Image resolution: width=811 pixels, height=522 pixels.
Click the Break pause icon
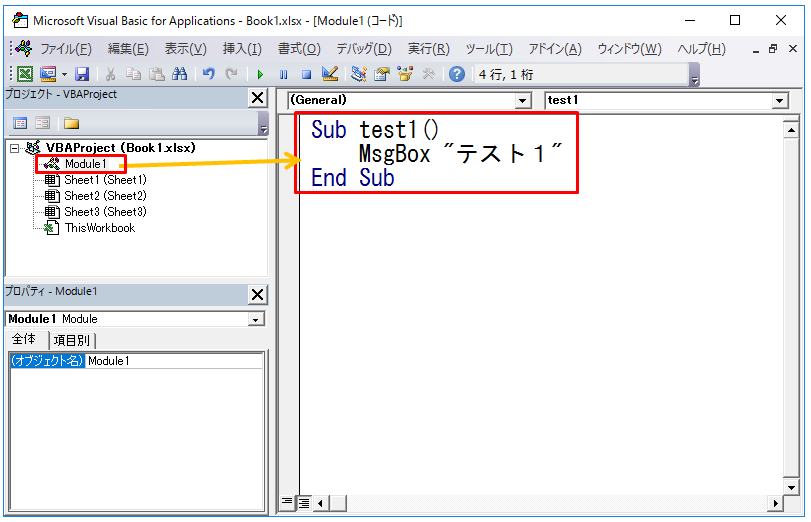[x=283, y=74]
